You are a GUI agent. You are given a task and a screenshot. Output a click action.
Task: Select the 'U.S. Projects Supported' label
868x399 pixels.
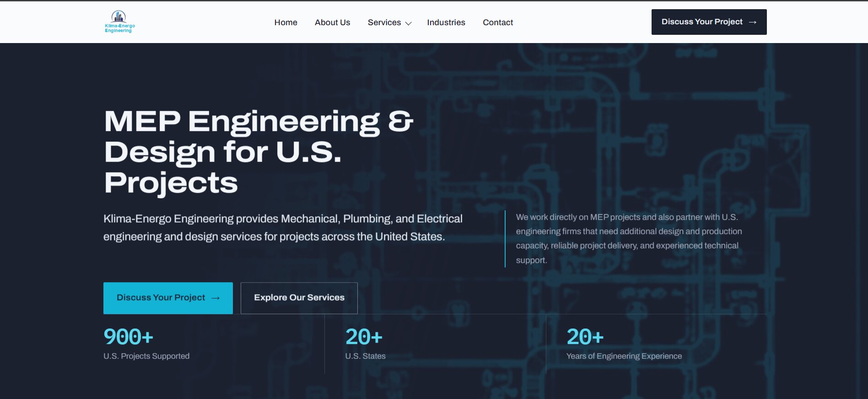coord(146,356)
